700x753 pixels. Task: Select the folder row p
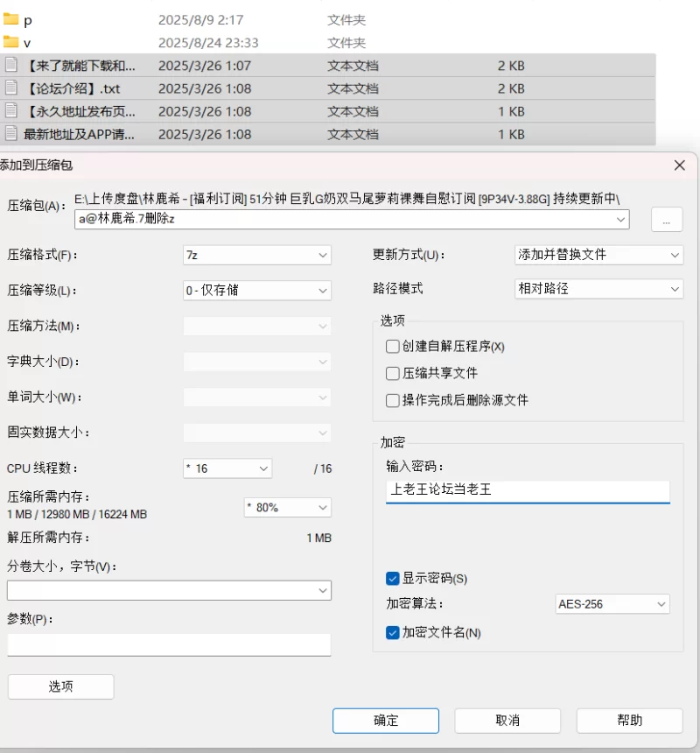[328, 19]
